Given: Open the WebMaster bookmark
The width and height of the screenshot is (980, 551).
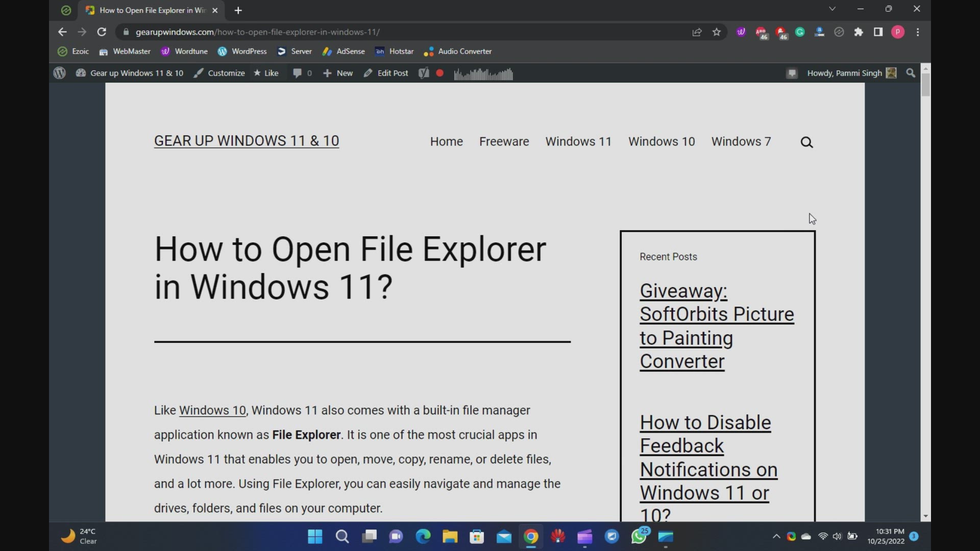Looking at the screenshot, I should pyautogui.click(x=125, y=52).
